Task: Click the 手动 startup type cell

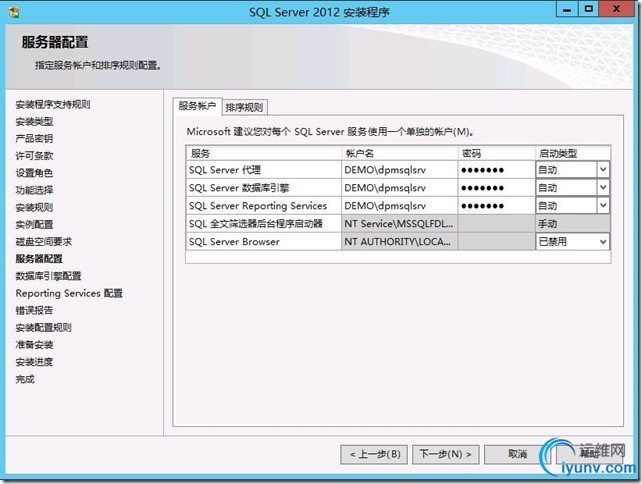Action: point(573,224)
